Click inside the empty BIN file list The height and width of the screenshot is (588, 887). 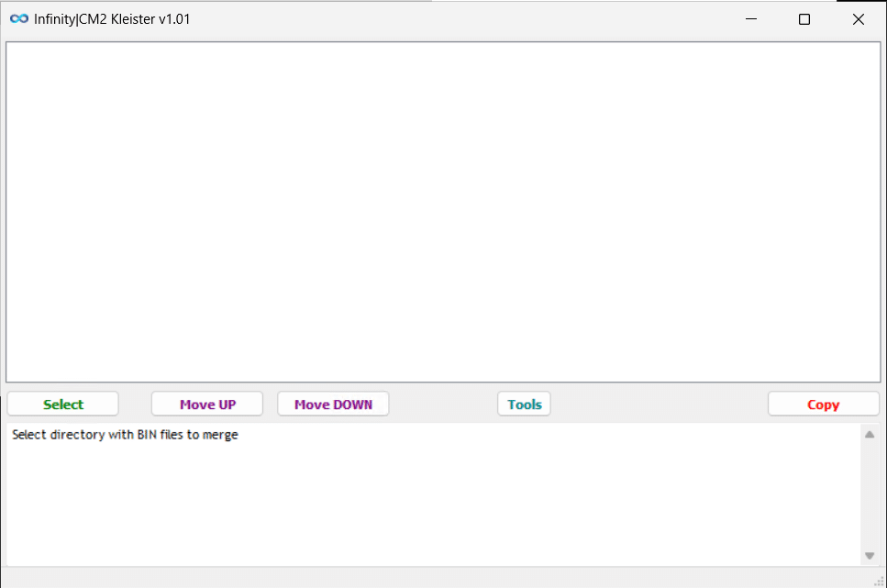tap(443, 211)
